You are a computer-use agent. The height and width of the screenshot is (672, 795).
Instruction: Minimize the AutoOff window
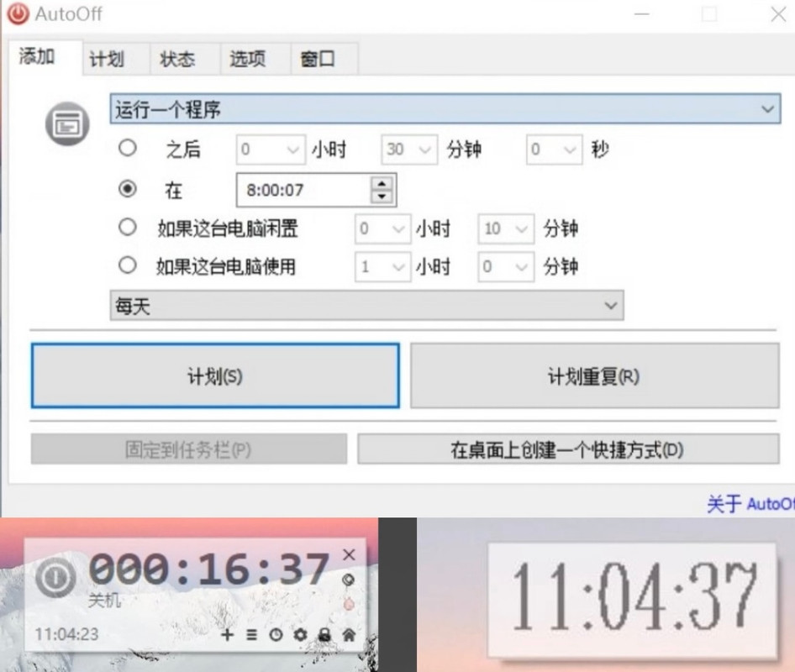tap(642, 13)
